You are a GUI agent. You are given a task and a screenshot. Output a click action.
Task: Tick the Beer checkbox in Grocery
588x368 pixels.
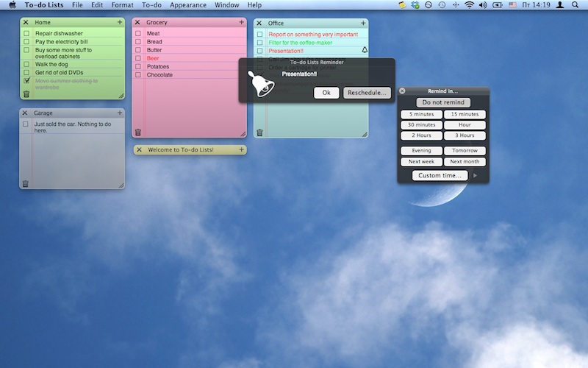point(138,58)
